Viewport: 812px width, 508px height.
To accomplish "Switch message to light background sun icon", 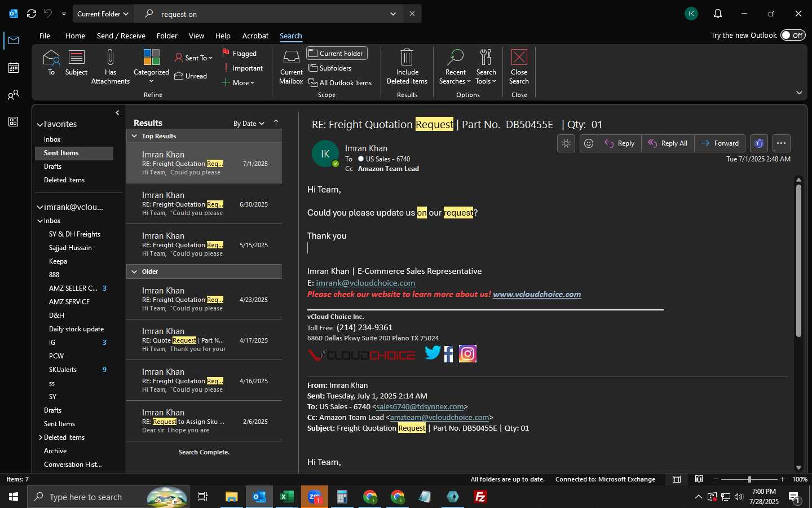I will pos(566,143).
